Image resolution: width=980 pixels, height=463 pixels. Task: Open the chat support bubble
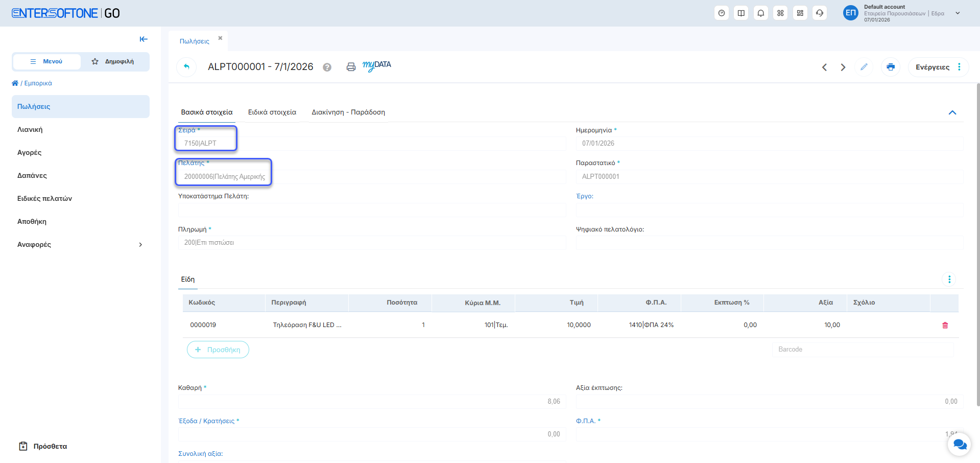click(959, 444)
